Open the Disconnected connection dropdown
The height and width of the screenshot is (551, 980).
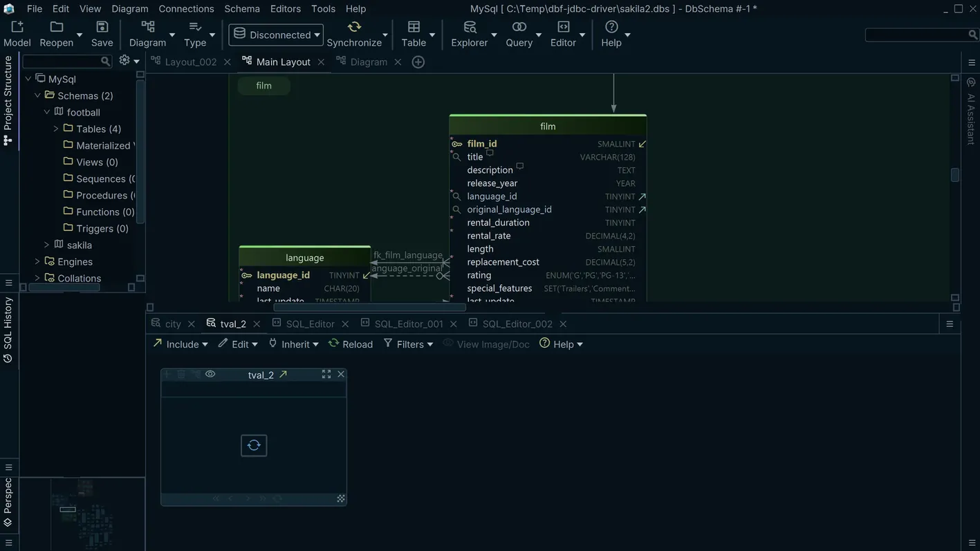[x=275, y=33]
